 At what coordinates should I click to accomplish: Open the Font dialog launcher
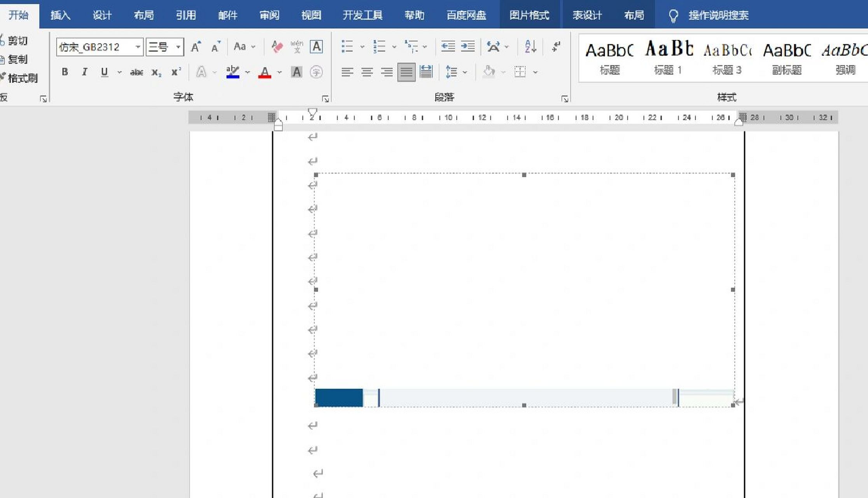click(325, 99)
